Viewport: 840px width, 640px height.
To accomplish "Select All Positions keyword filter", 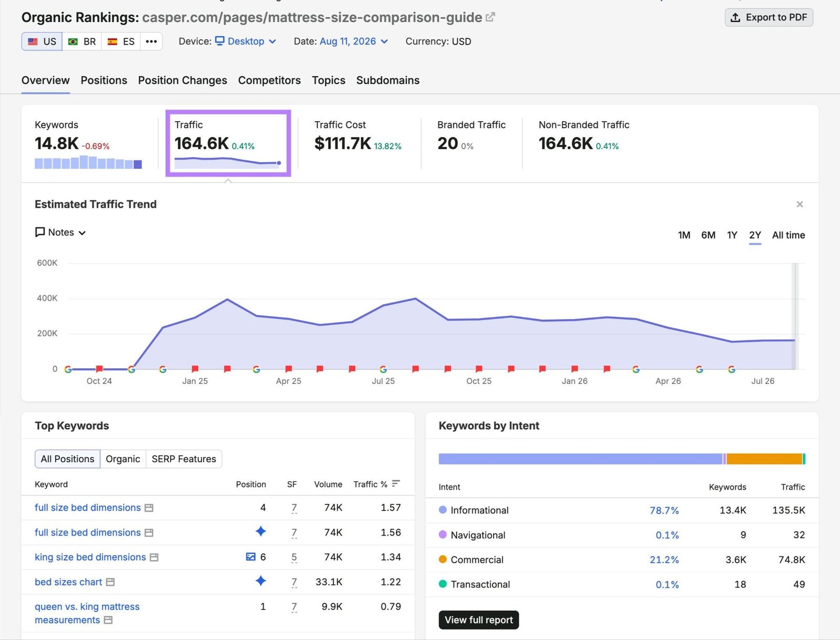I will (x=67, y=459).
